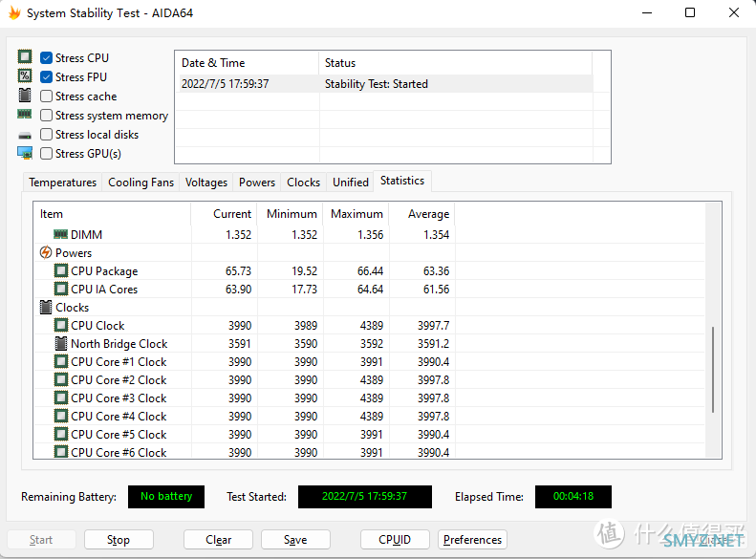Maximize the AIDA64 window

coord(690,12)
